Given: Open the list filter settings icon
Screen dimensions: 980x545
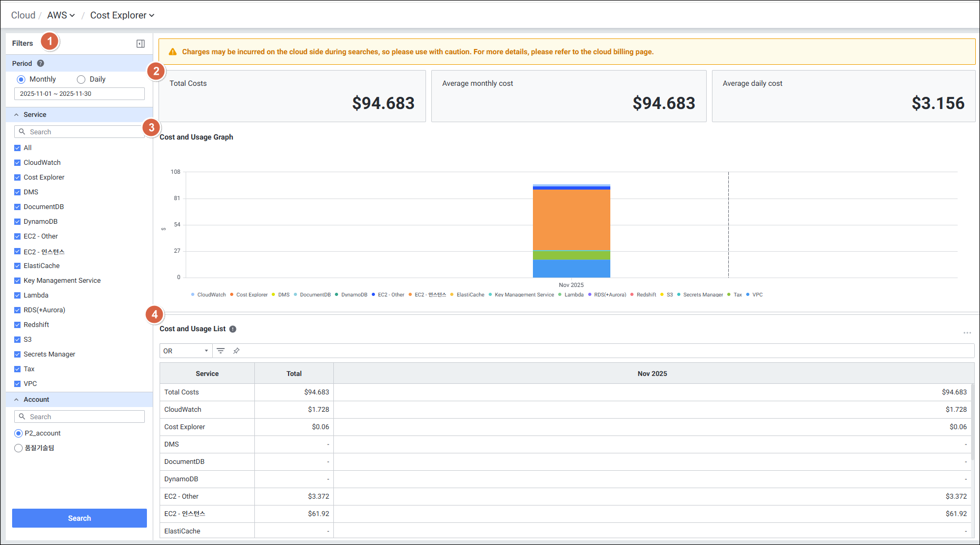Looking at the screenshot, I should (x=221, y=351).
